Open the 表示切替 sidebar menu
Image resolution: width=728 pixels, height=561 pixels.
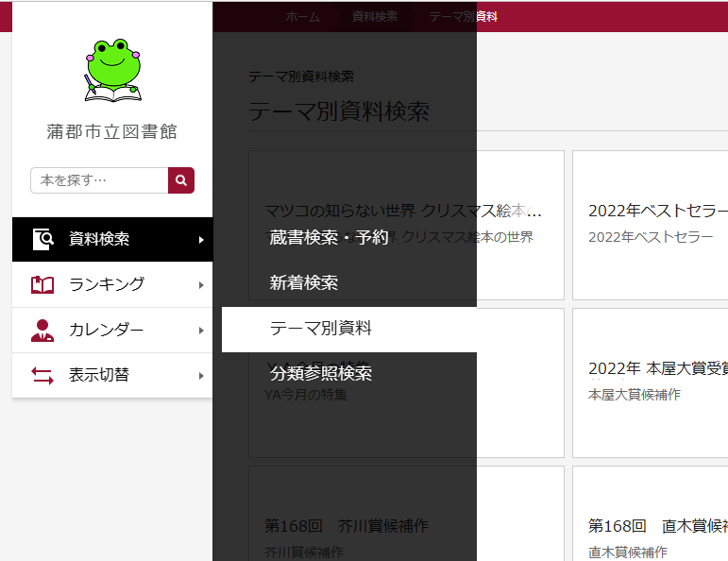tap(112, 375)
